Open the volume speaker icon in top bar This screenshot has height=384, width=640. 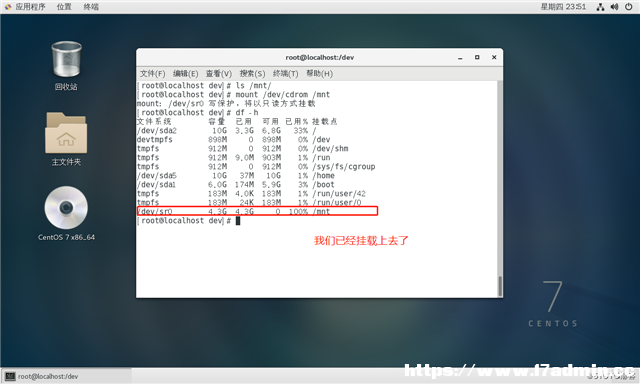(614, 7)
